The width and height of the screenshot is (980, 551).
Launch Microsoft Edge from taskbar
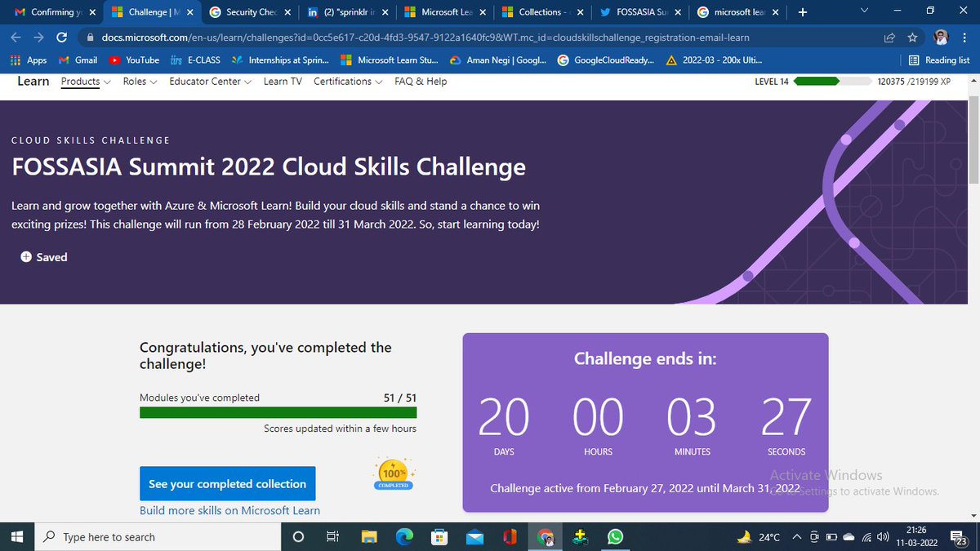point(405,537)
